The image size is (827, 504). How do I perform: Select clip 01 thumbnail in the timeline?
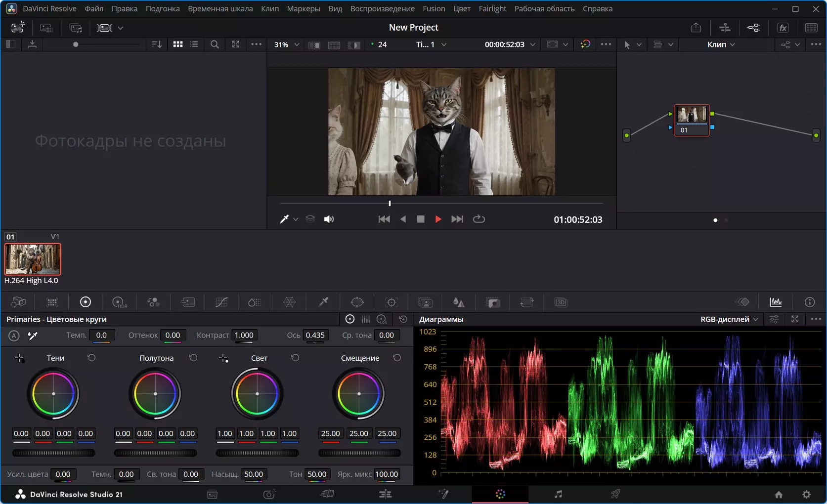click(x=33, y=259)
